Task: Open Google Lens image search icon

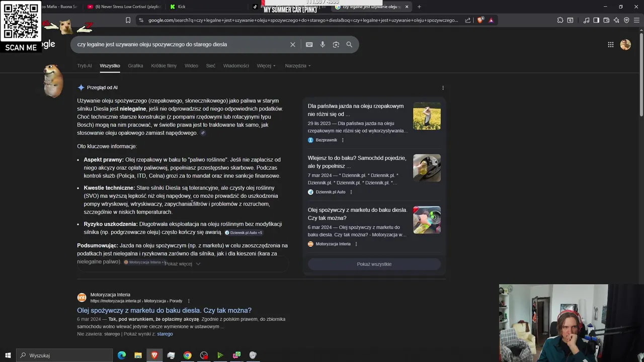Action: pos(336,44)
